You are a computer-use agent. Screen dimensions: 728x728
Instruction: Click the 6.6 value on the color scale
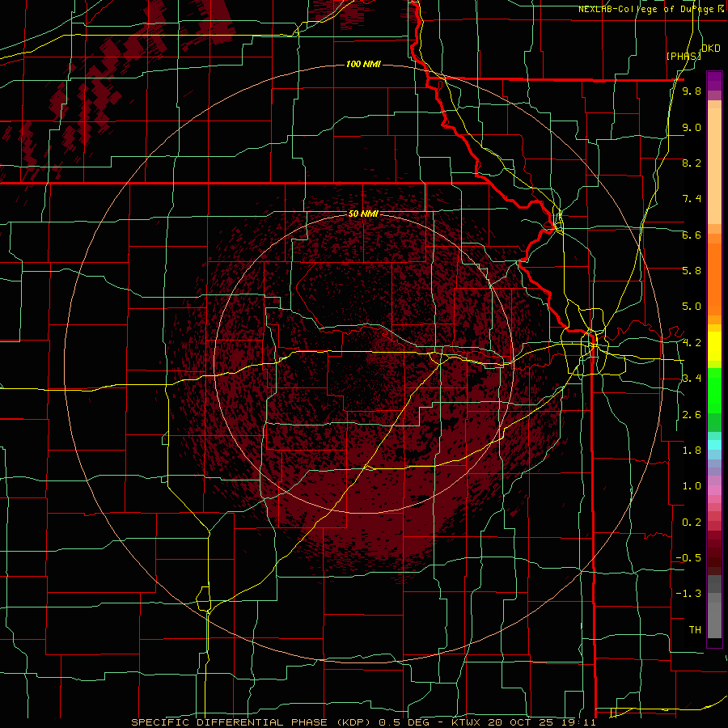[692, 235]
